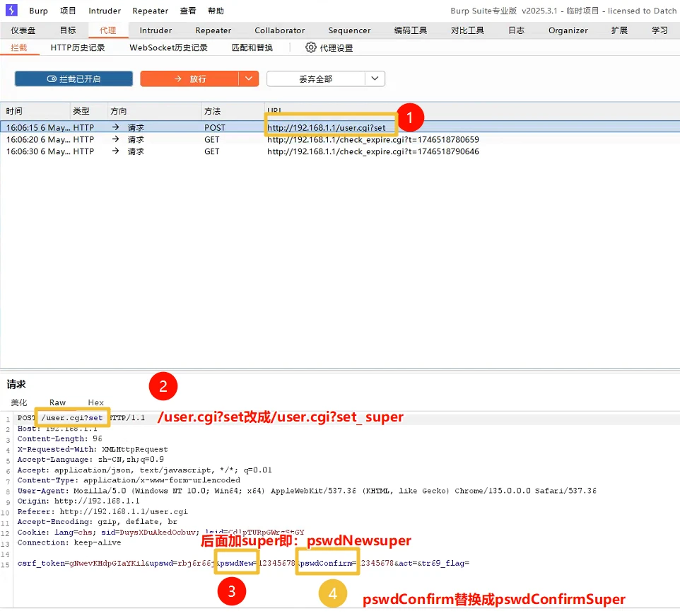Toggle the intercept-is-on button
This screenshot has width=680, height=616.
point(74,79)
